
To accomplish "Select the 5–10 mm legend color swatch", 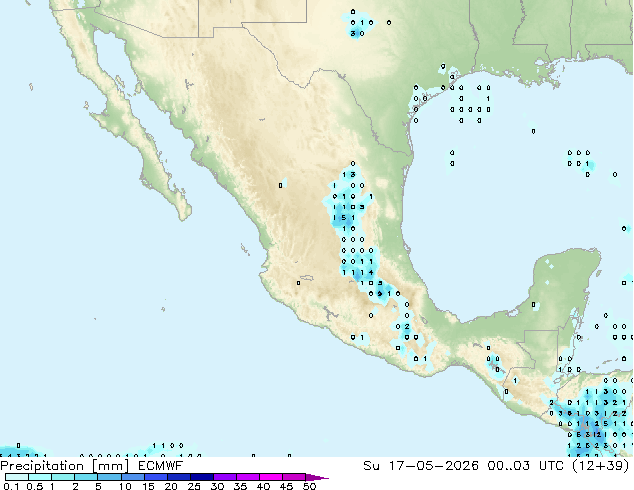I will 110,477.
